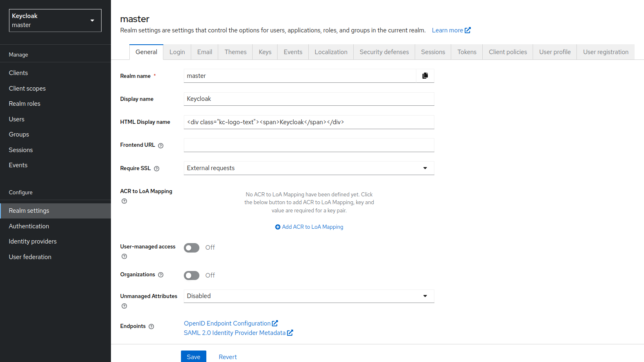Add ACR to LoA Mapping
The height and width of the screenshot is (362, 644).
[309, 227]
